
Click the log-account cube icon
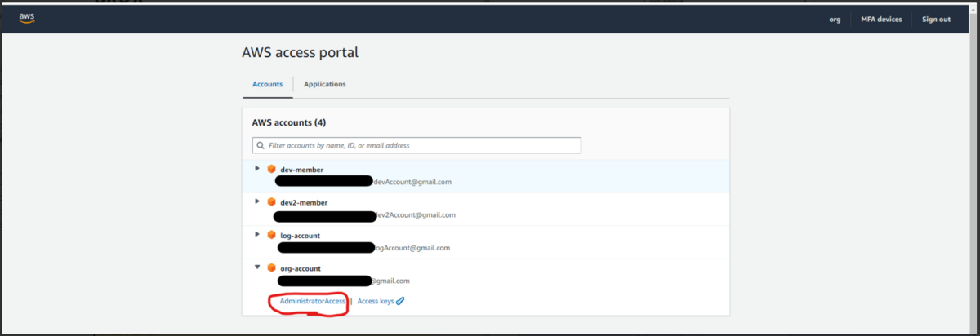[271, 235]
